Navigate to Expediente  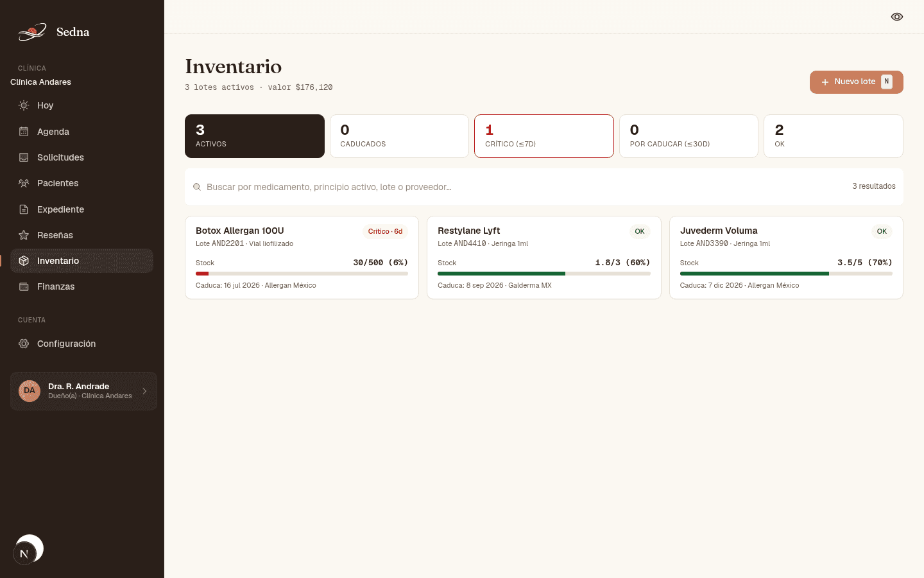[x=82, y=209]
